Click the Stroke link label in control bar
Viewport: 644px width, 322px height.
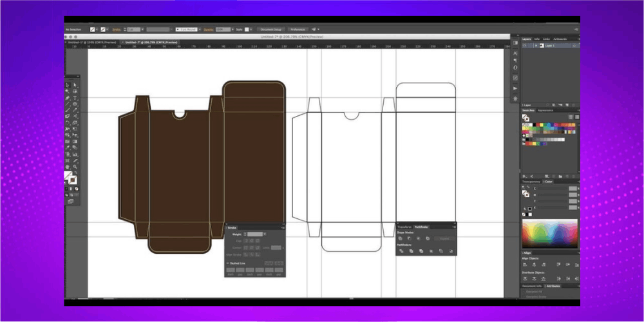tap(116, 30)
